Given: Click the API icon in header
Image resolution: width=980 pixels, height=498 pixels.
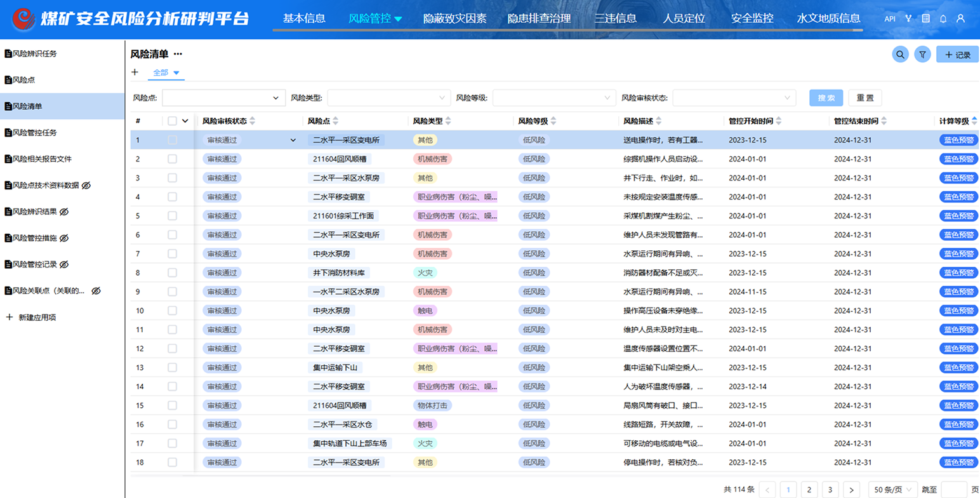Looking at the screenshot, I should click(890, 19).
